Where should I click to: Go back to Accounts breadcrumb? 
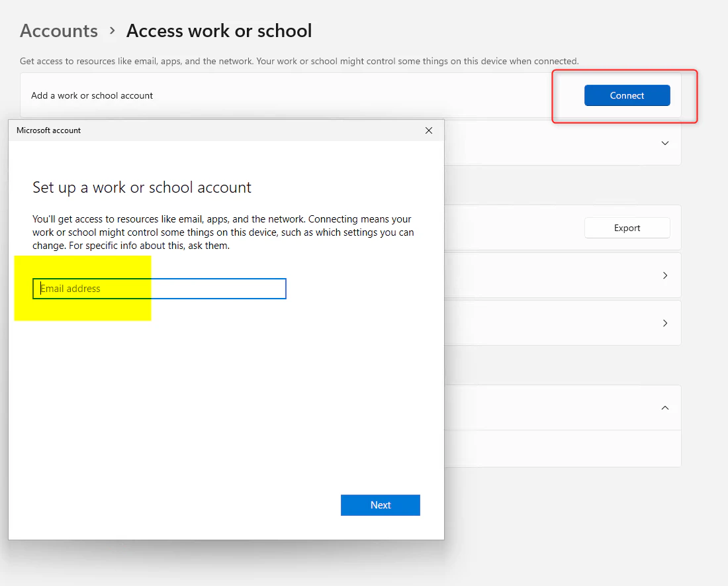(59, 31)
